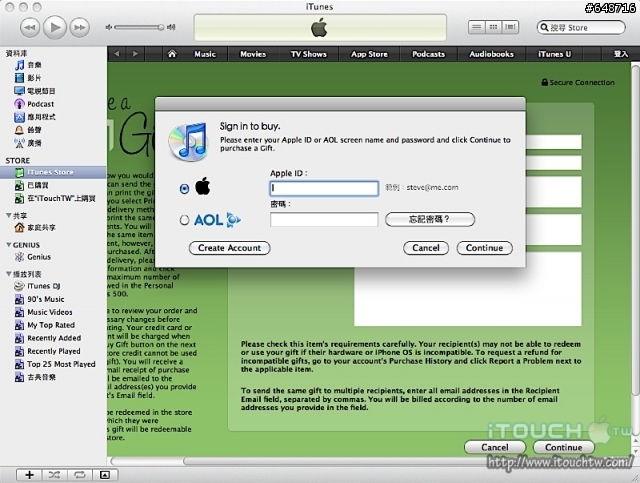
Task: Open the My Top Rated playlist
Action: point(44,325)
